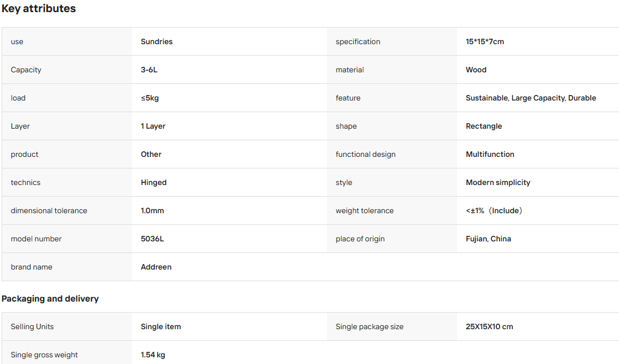Click the 5036L model number
619x364 pixels.
[x=153, y=239]
